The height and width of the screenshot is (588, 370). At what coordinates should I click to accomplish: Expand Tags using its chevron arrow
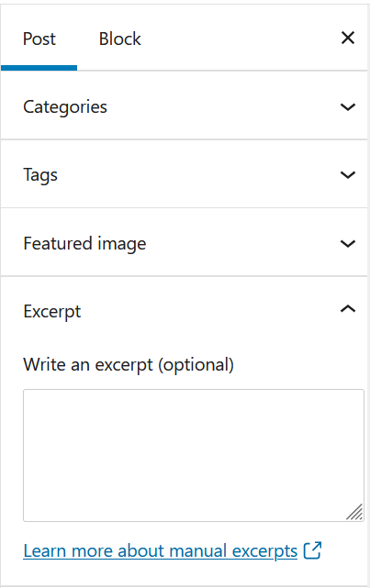[348, 175]
